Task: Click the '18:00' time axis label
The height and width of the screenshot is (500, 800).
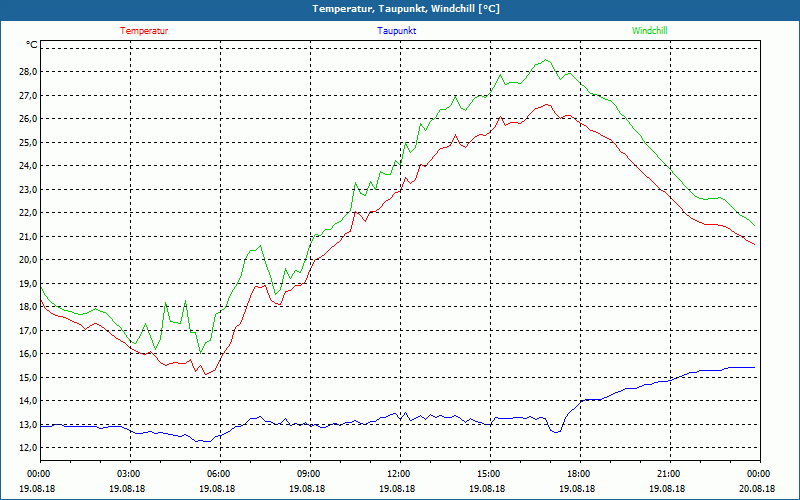Action: (577, 474)
